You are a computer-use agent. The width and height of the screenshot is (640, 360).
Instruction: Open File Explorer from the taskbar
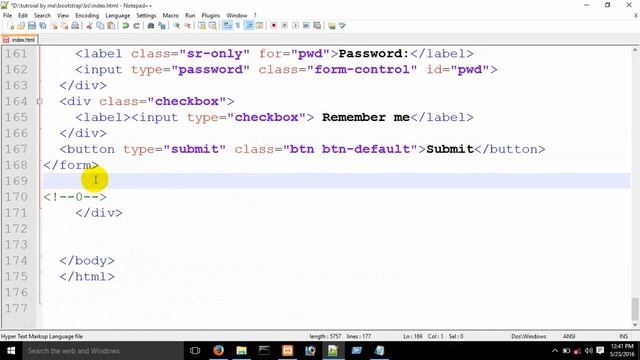pyautogui.click(x=241, y=351)
